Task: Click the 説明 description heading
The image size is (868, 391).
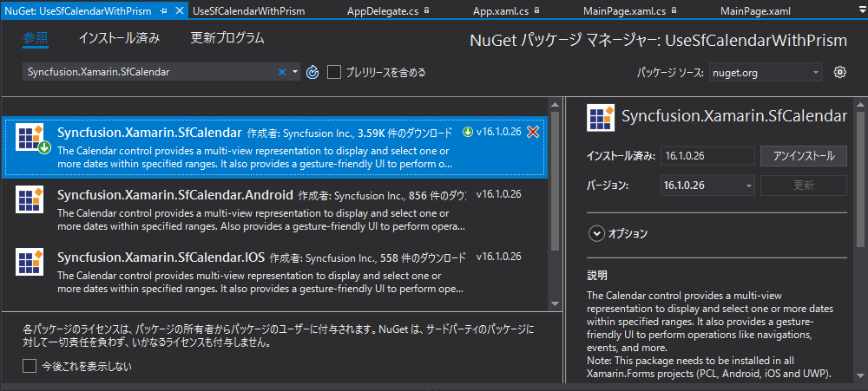Action: 597,275
